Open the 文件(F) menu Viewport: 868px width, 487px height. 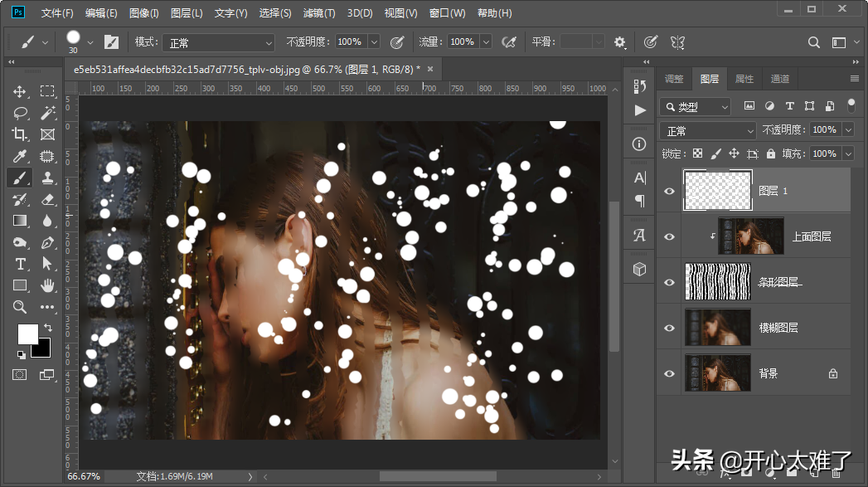click(x=57, y=12)
